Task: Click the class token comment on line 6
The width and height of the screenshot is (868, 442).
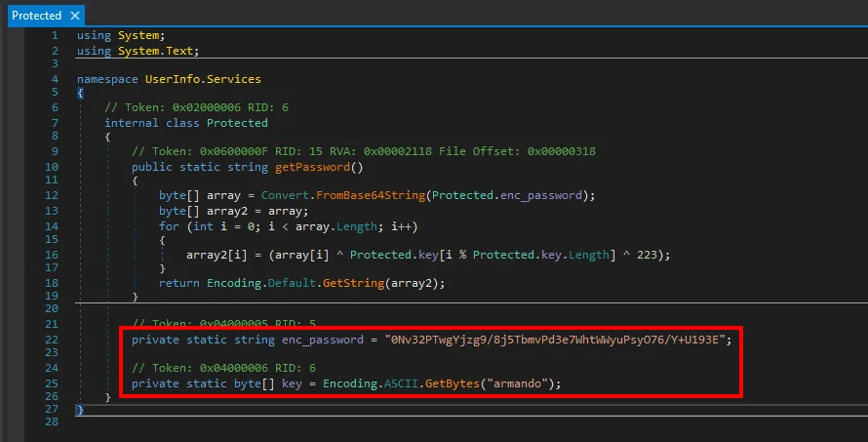Action: [x=196, y=107]
